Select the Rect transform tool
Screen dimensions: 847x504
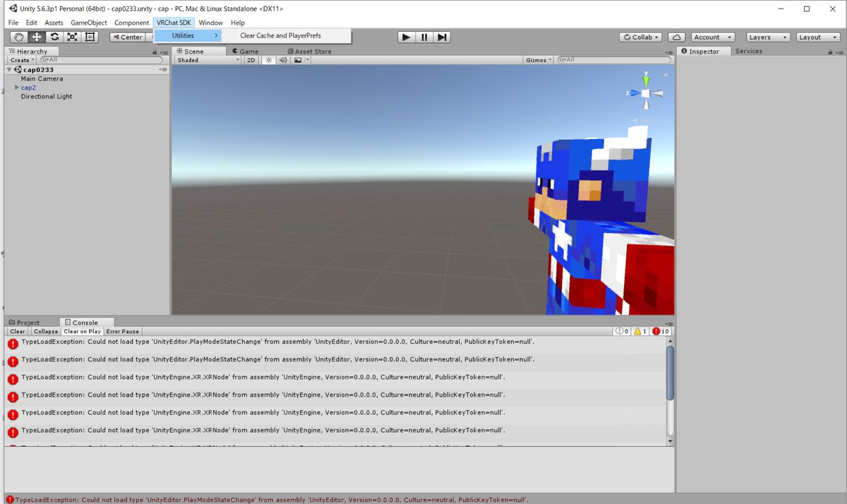pos(90,37)
